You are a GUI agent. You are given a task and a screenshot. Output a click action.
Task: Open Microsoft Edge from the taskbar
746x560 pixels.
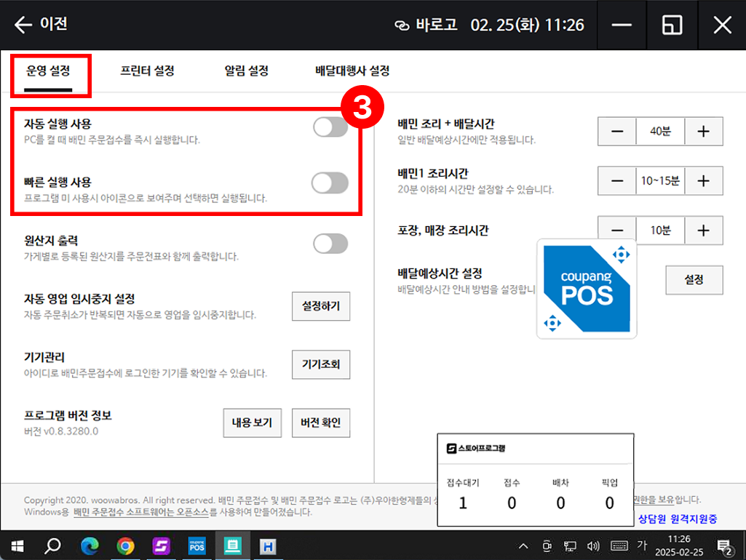pos(89,545)
